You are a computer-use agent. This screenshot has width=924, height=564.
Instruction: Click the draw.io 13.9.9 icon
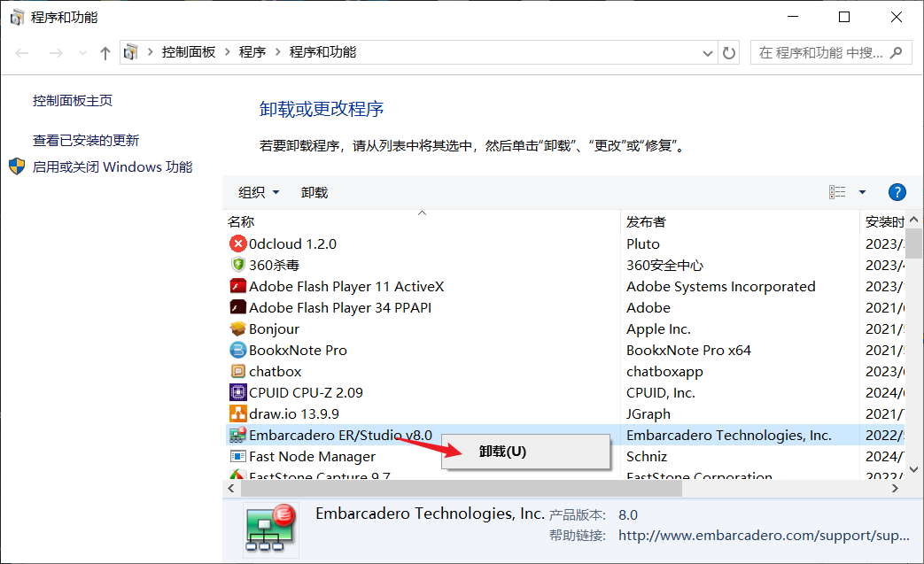(237, 413)
